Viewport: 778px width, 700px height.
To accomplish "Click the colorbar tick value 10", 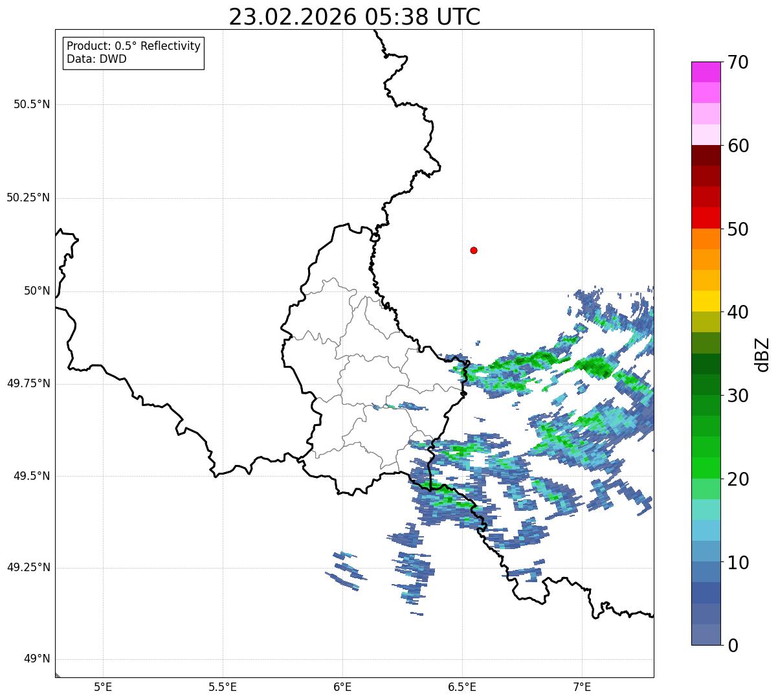I will pos(738,563).
